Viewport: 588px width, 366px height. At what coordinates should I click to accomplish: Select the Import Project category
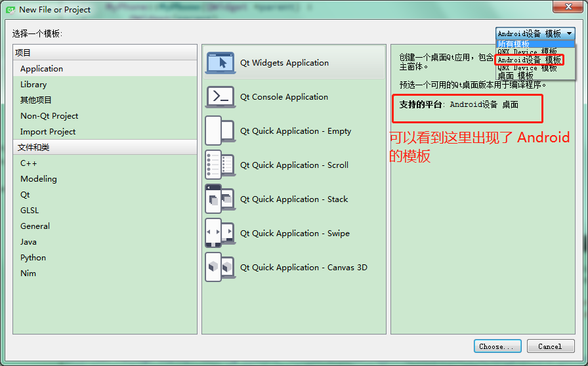coord(105,132)
